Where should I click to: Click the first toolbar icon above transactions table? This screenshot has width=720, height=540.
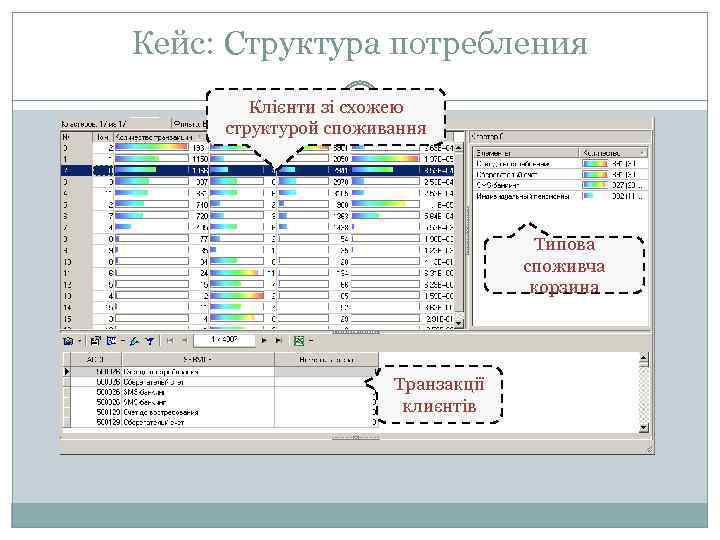pos(68,341)
